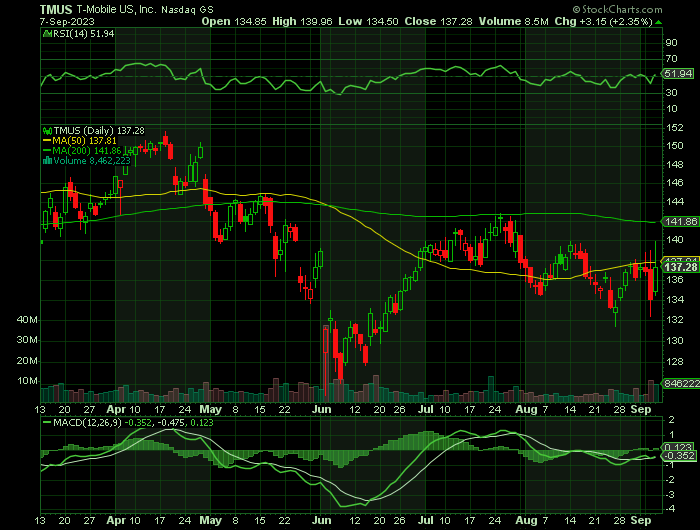Click the 148 price axis label
This screenshot has width=700, height=530.
[x=675, y=165]
